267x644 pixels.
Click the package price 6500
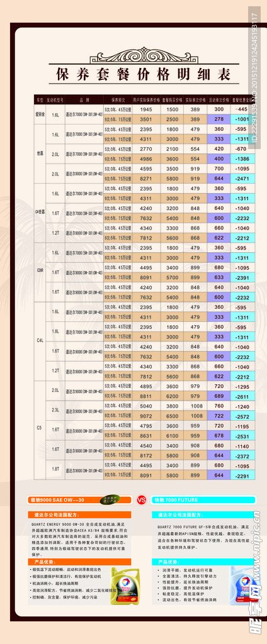[x=172, y=416]
